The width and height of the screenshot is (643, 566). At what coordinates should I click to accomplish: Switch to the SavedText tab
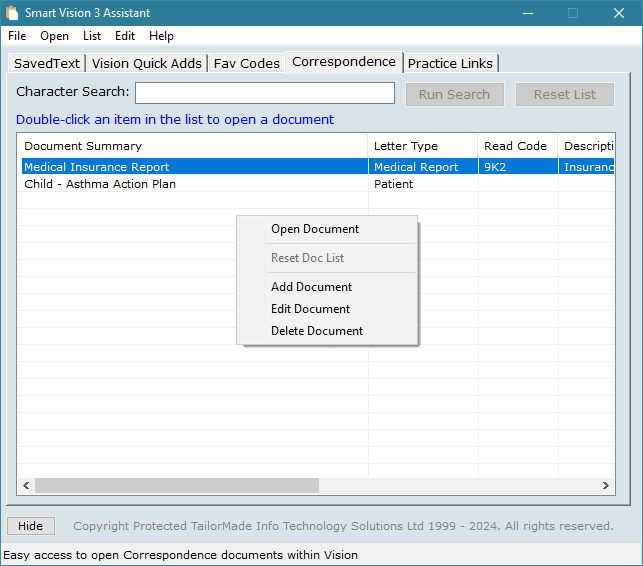[47, 64]
